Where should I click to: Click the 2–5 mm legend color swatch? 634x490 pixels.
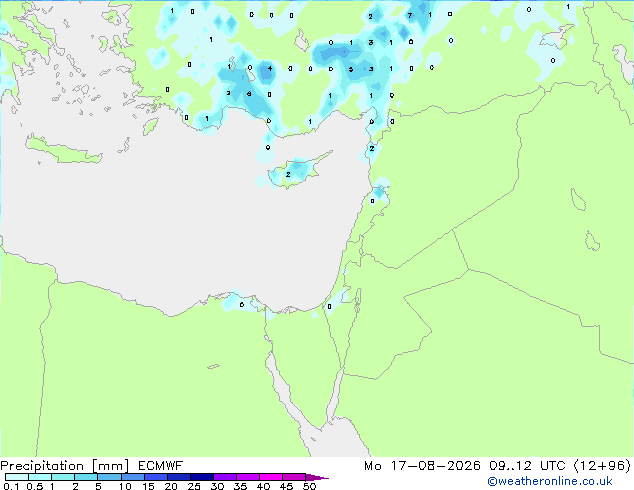(86, 477)
